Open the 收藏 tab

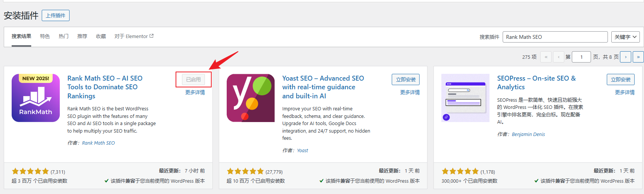click(x=101, y=36)
